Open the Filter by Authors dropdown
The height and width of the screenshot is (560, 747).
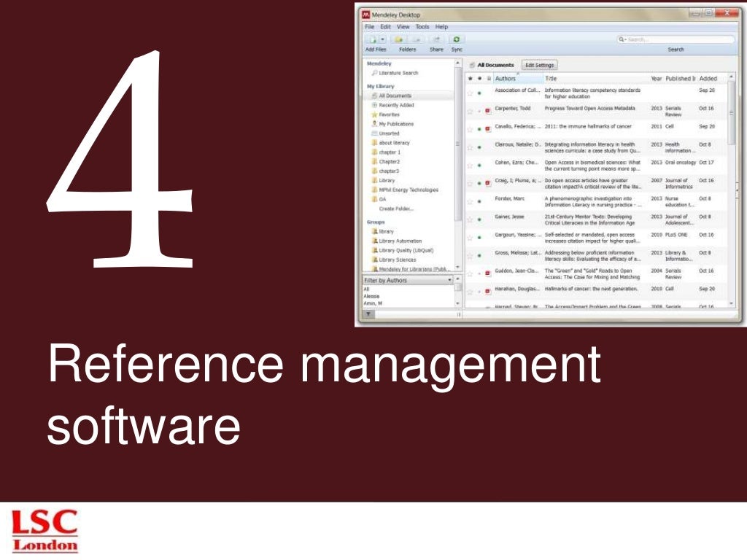pos(409,281)
